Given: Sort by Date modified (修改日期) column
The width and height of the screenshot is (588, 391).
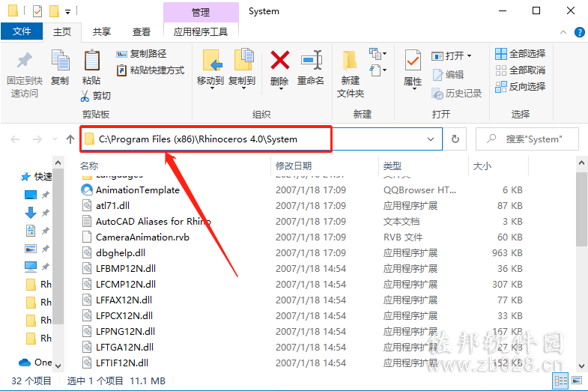Looking at the screenshot, I should click(x=294, y=166).
